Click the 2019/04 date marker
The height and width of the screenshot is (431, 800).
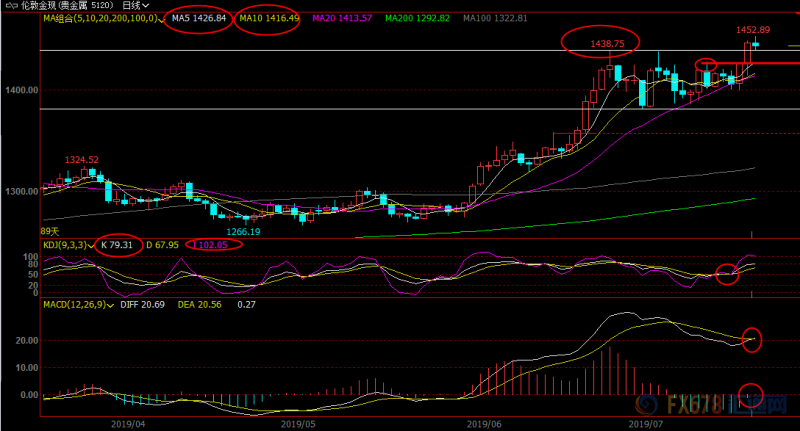pyautogui.click(x=128, y=424)
